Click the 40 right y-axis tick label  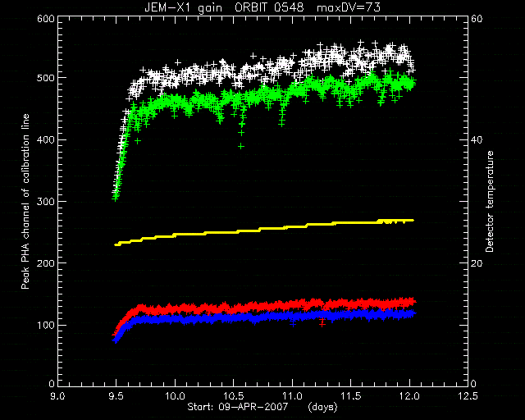(x=477, y=140)
